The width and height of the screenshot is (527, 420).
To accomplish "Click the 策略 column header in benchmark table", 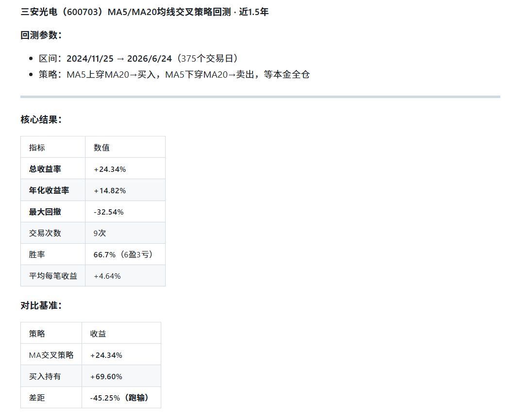I will (37, 334).
